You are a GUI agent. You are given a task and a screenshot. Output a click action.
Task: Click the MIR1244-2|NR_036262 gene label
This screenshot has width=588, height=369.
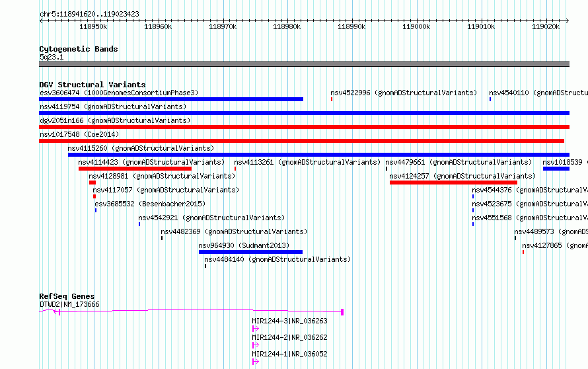[289, 337]
